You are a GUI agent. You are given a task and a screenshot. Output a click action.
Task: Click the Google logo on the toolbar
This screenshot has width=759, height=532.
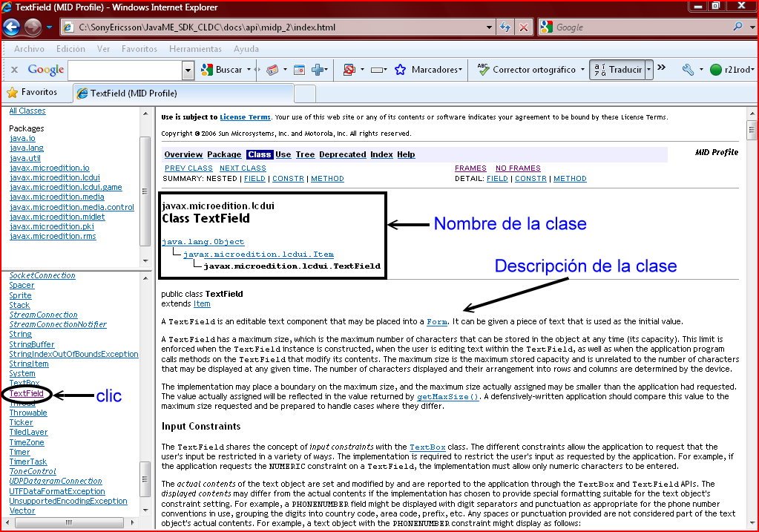click(45, 70)
